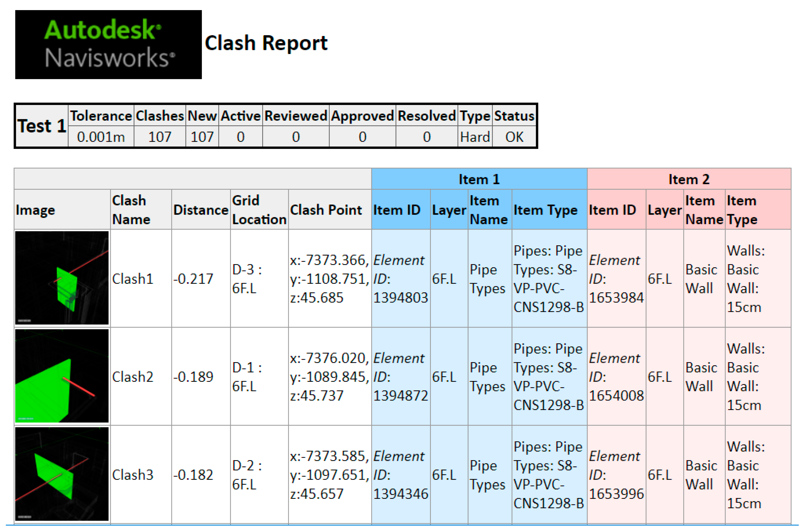This screenshot has height=532, width=805.
Task: Select the Test 1 header cell
Action: [x=42, y=126]
